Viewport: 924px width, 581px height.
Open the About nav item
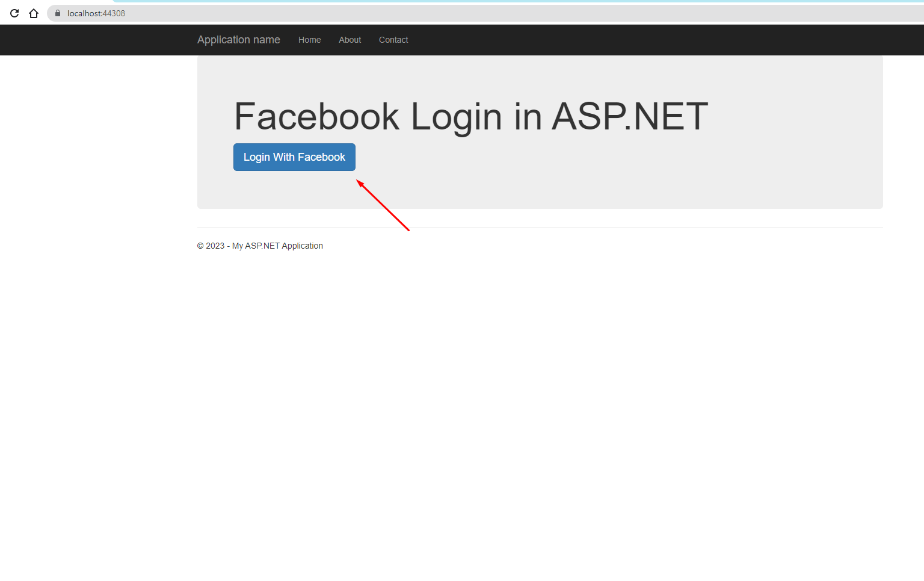click(x=350, y=40)
